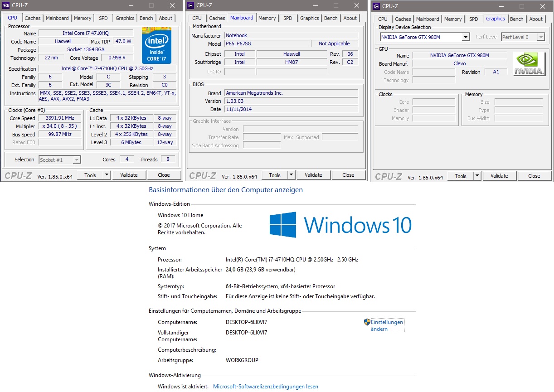Image resolution: width=554 pixels, height=392 pixels.
Task: Expand the Tools arrow in the CPU window
Action: 107,175
